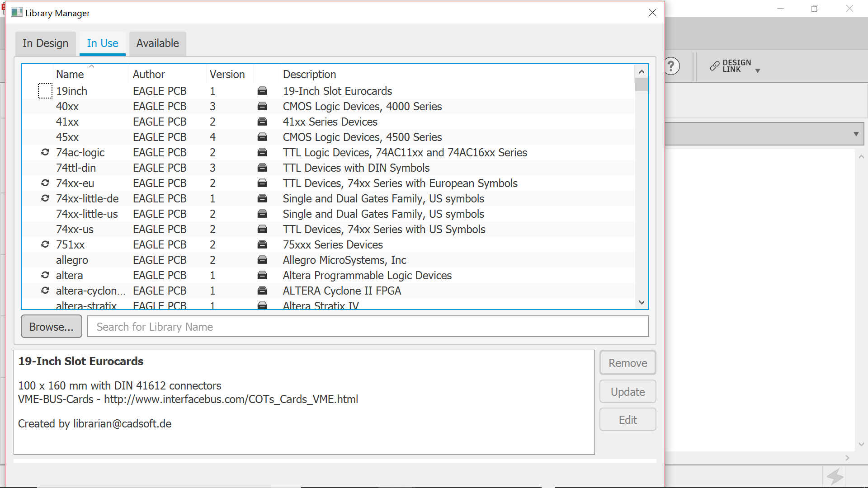Click the drive icon in the allegro row
The width and height of the screenshot is (868, 488).
click(262, 260)
